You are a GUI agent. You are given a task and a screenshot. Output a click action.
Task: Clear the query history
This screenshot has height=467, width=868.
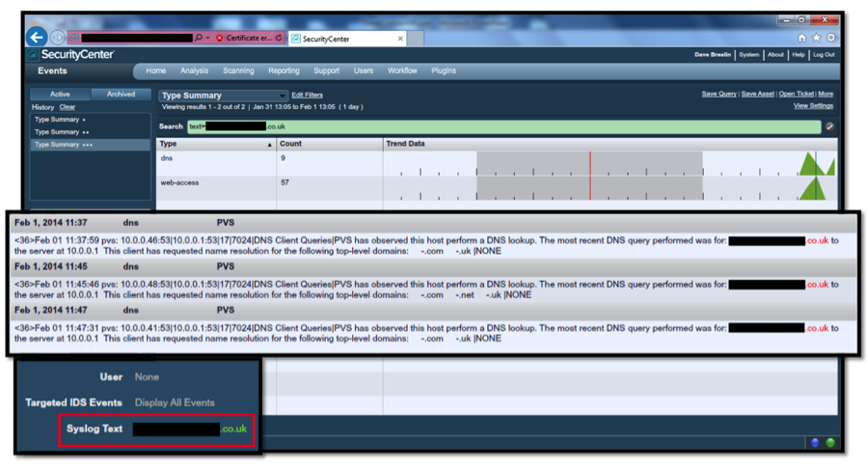(68, 107)
